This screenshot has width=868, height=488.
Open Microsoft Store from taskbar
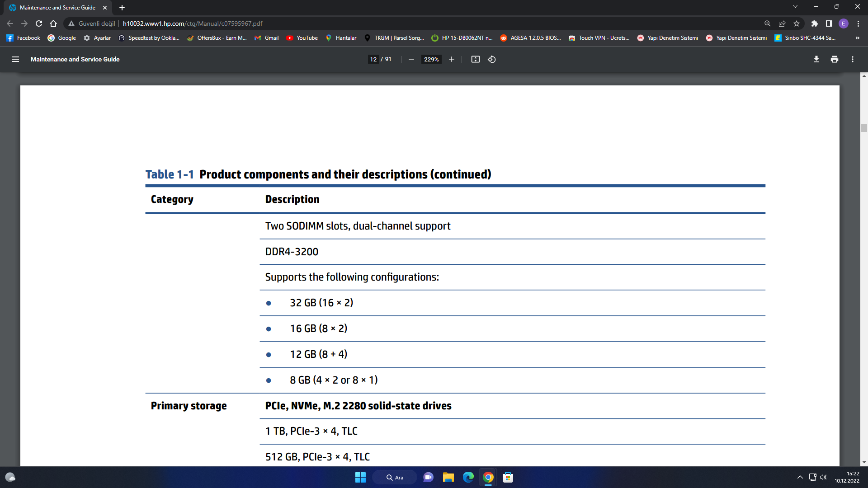pyautogui.click(x=508, y=477)
